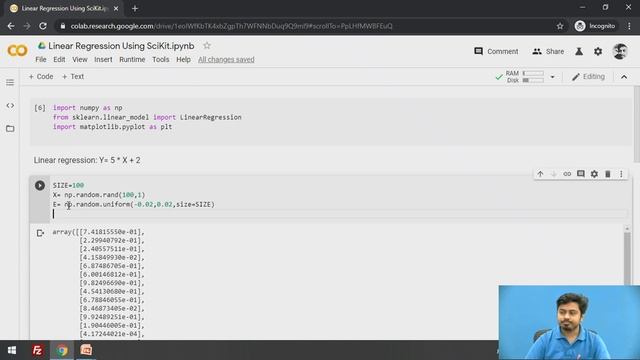Open the Comment button
This screenshot has height=360, width=640.
tap(496, 51)
